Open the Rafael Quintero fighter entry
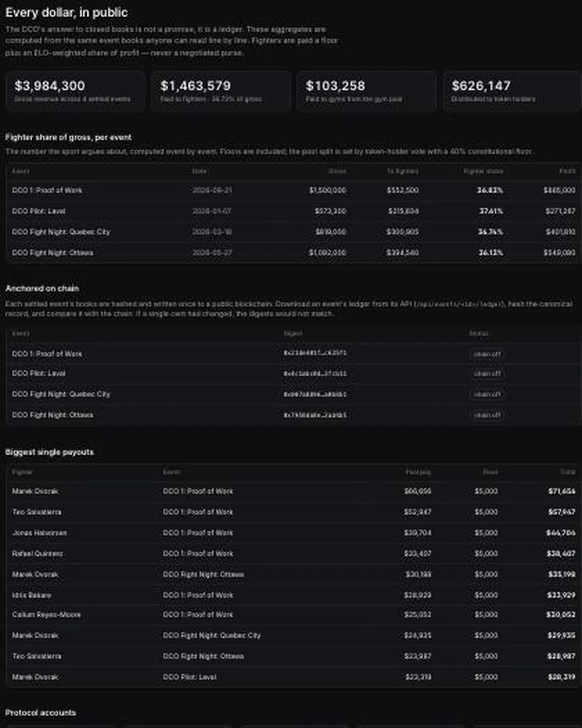The image size is (582, 728). 37,554
